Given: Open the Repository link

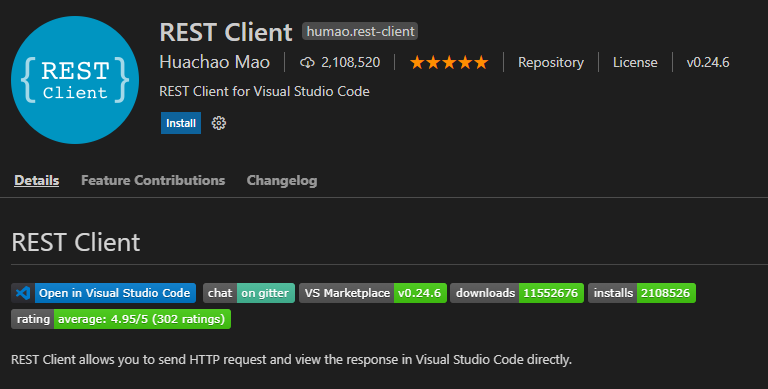Looking at the screenshot, I should [551, 63].
